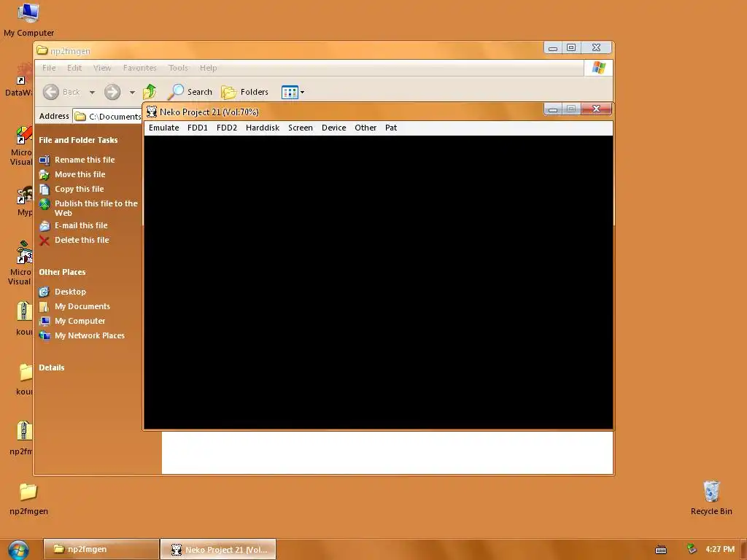Maximize the np2fmgen Explorer window
Screen dimensions: 747x560
(571, 47)
